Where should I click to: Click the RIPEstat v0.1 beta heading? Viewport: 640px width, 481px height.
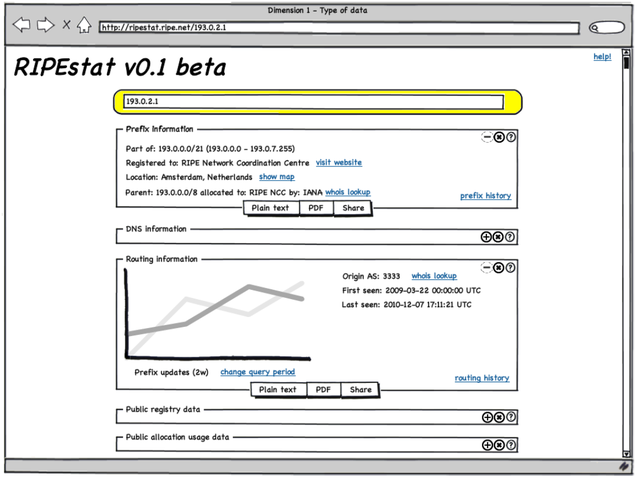(120, 67)
